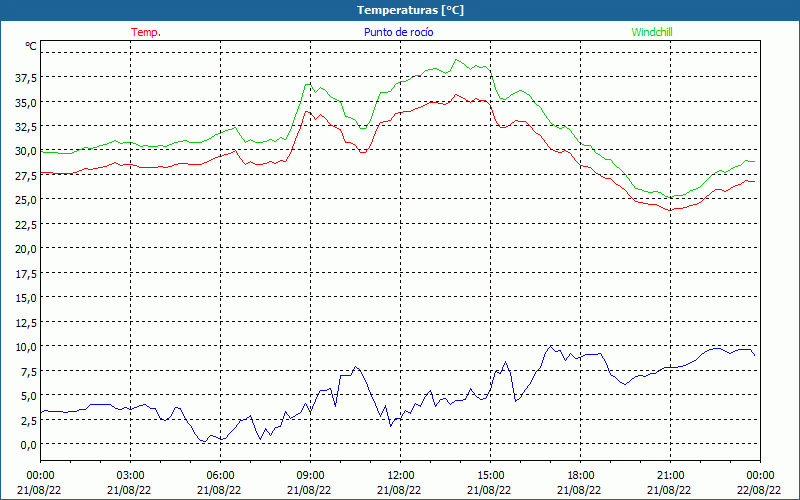800x500 pixels.
Task: Click the °C unit label on the y-axis
Action: [x=31, y=46]
